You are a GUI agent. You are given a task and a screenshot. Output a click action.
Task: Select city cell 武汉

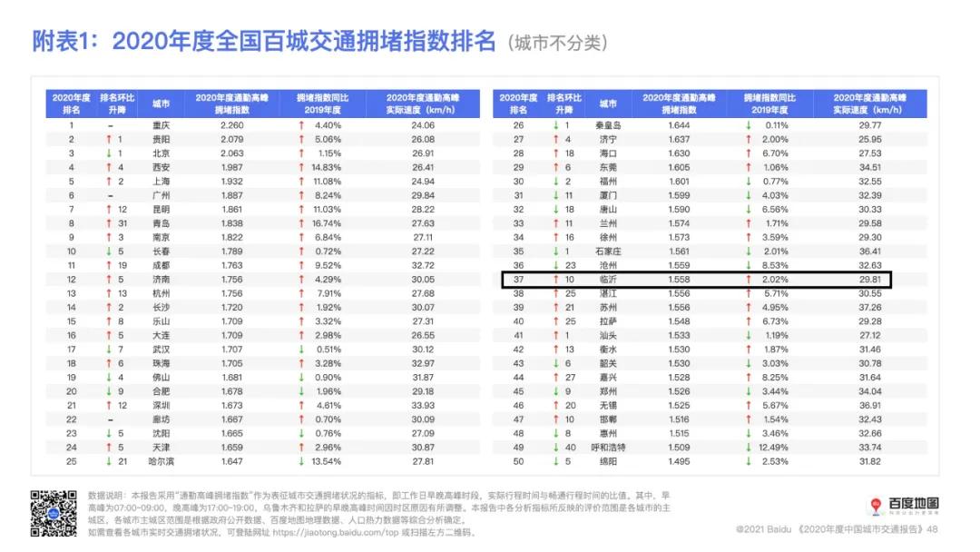(162, 350)
